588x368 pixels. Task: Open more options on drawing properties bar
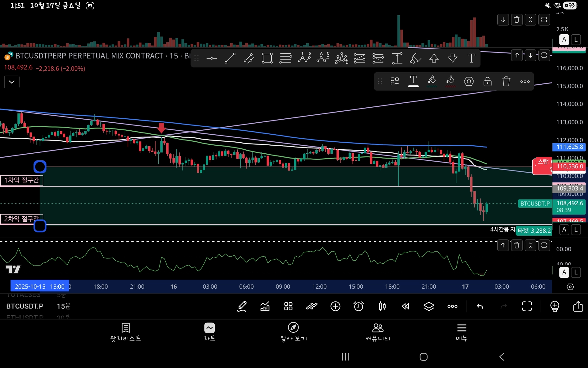click(525, 82)
